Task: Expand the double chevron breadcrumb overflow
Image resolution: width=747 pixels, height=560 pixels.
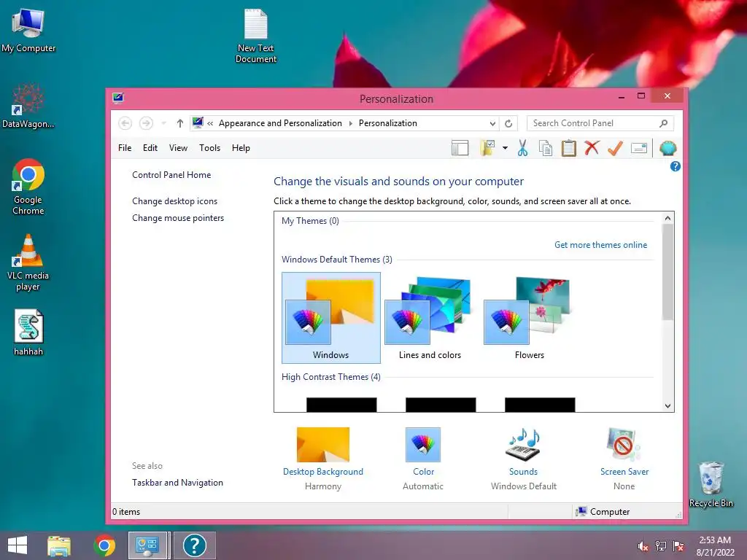Action: tap(210, 123)
